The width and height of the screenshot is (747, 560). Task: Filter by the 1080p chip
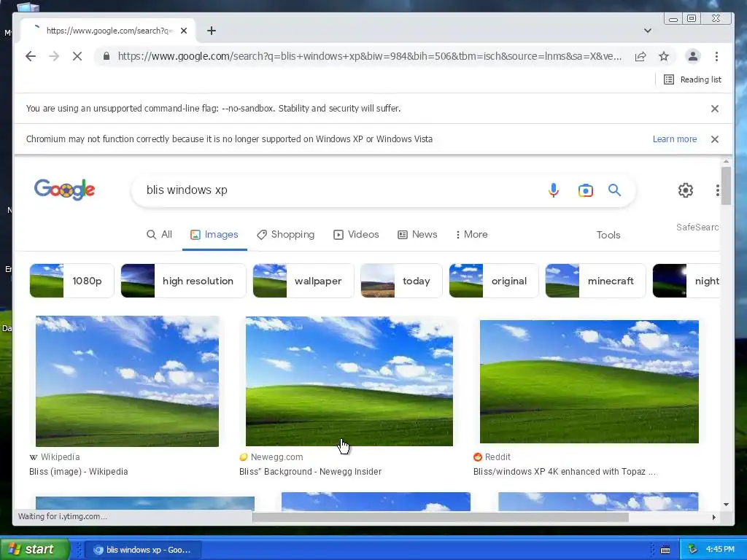click(72, 281)
